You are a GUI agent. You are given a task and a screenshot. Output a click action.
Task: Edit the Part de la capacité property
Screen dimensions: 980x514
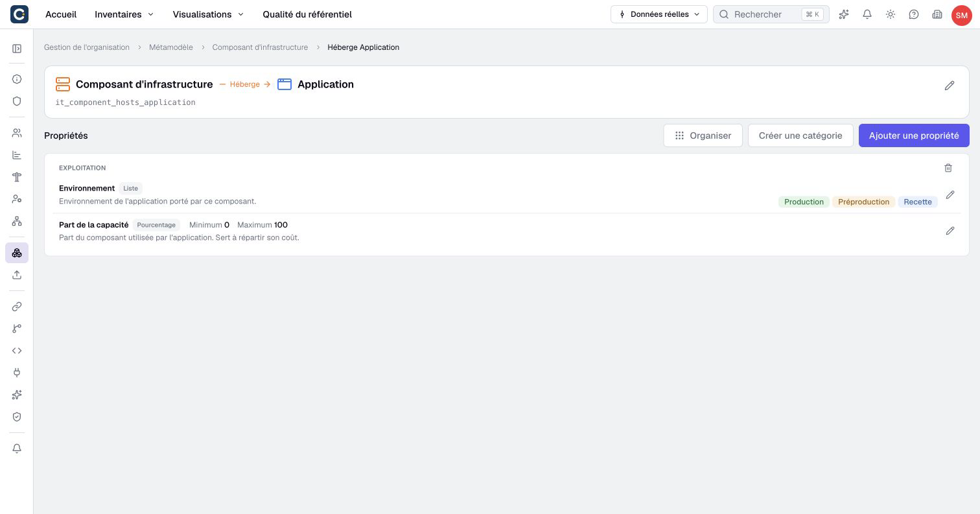[x=950, y=231]
